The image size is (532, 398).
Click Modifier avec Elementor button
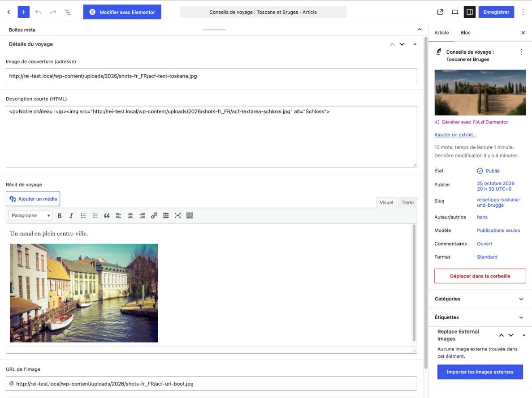tap(122, 12)
